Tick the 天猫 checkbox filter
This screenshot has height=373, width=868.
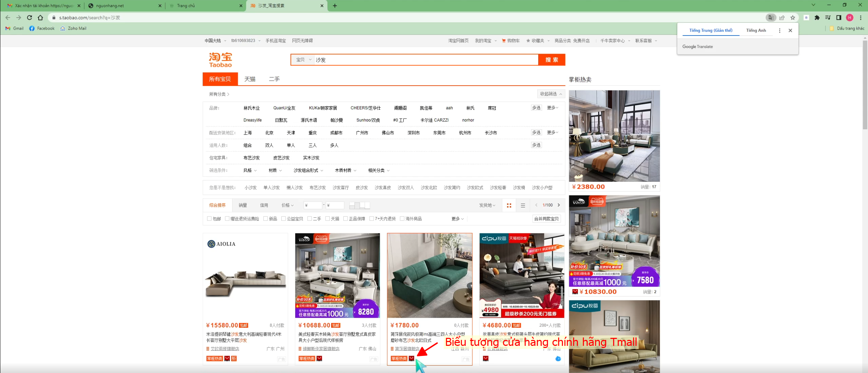[327, 219]
